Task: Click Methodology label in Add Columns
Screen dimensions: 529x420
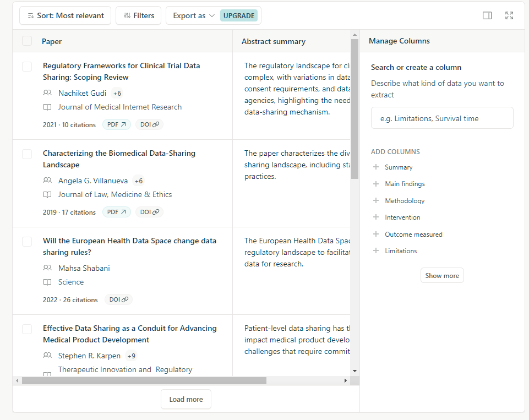Action: pos(405,201)
